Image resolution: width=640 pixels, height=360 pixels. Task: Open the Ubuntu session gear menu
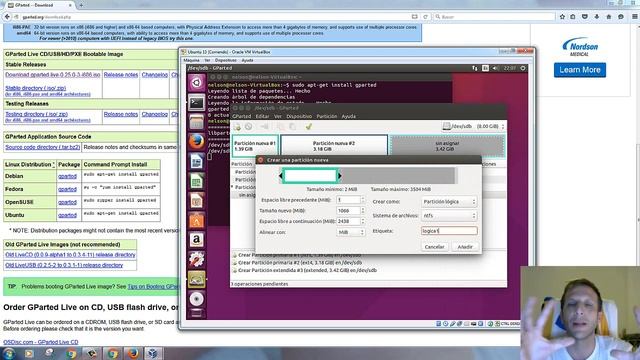[x=523, y=68]
